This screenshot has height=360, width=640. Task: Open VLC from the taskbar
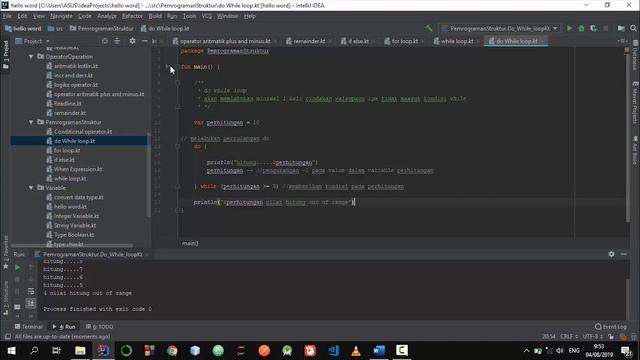[356, 351]
